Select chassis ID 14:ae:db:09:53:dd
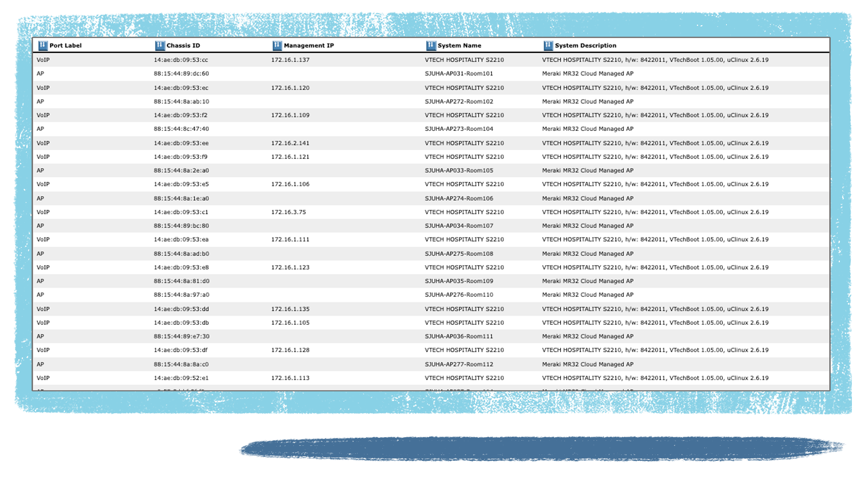868x478 pixels. tap(181, 309)
